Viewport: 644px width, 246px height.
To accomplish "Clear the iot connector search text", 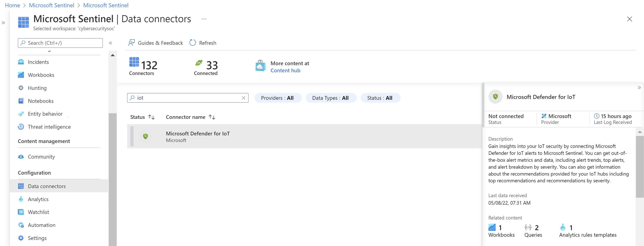I will (x=243, y=98).
